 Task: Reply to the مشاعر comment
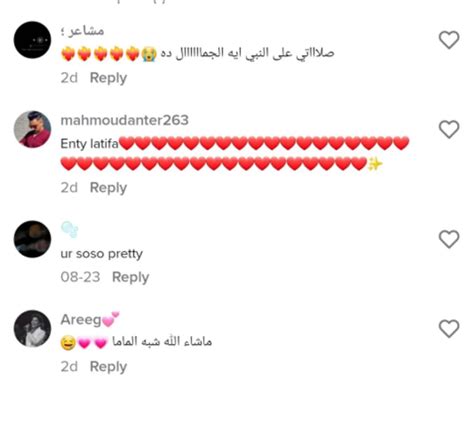point(108,78)
